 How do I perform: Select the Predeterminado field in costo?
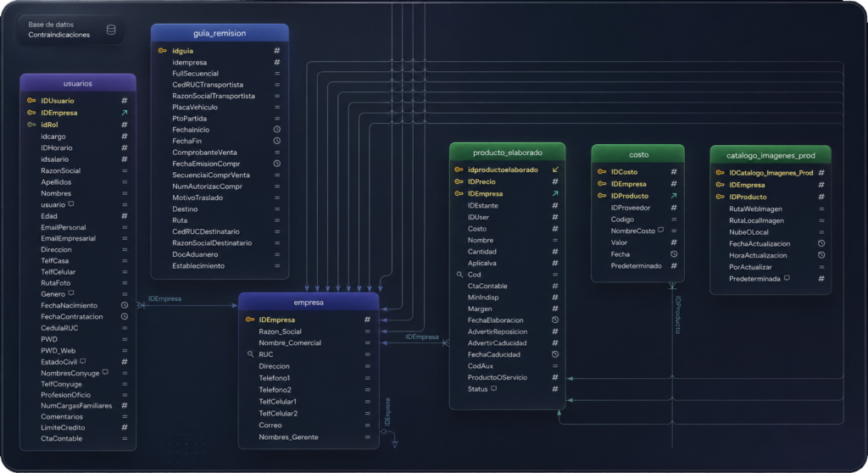[637, 266]
